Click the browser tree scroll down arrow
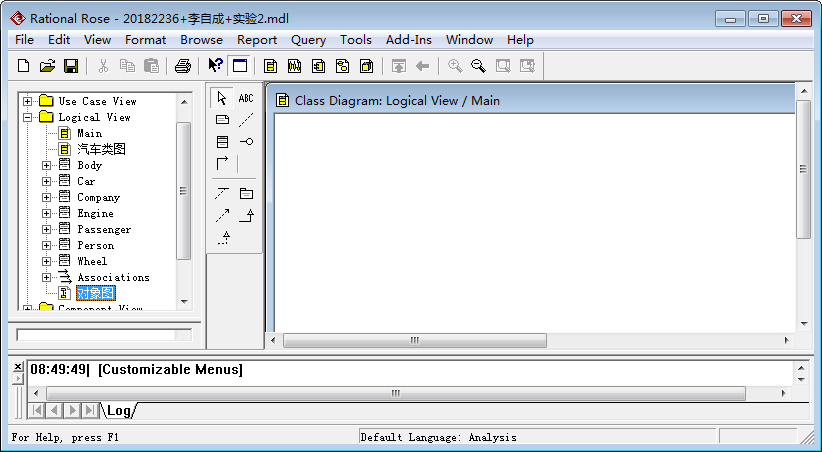 [x=184, y=302]
